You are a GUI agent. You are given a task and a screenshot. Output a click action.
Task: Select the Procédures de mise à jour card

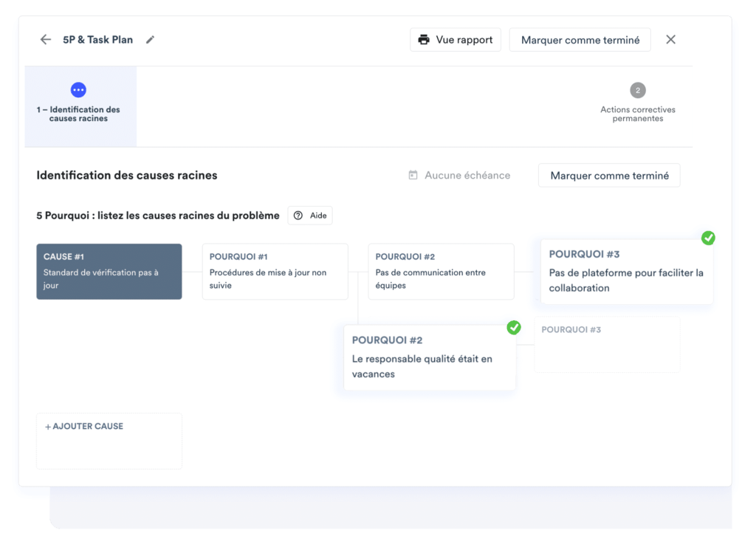[275, 272]
